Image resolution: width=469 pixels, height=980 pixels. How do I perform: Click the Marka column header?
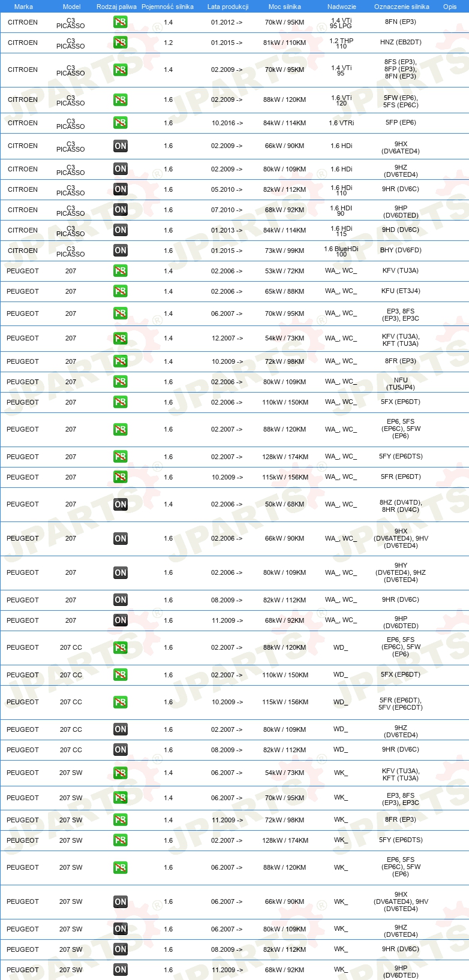click(x=23, y=7)
